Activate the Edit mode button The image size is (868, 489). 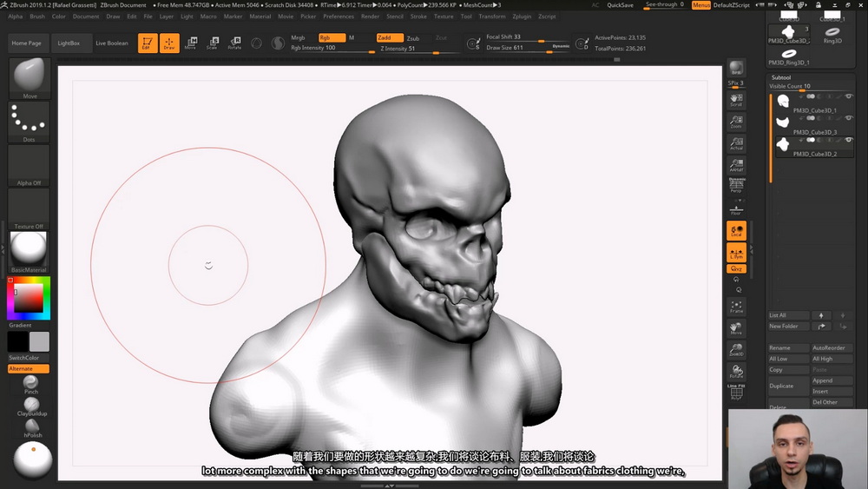coord(148,43)
